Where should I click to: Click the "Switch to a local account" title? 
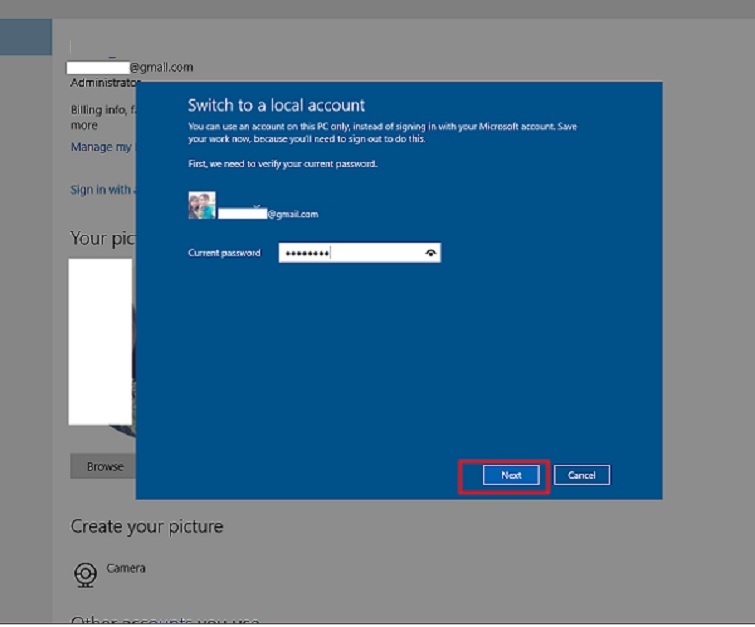coord(276,105)
